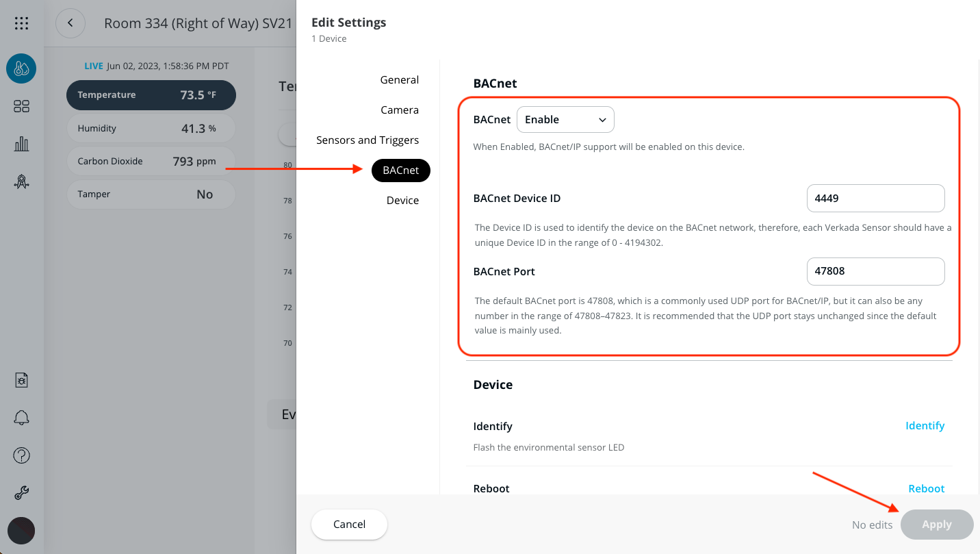Image resolution: width=980 pixels, height=554 pixels.
Task: Click the BACnet Device ID field
Action: click(875, 199)
